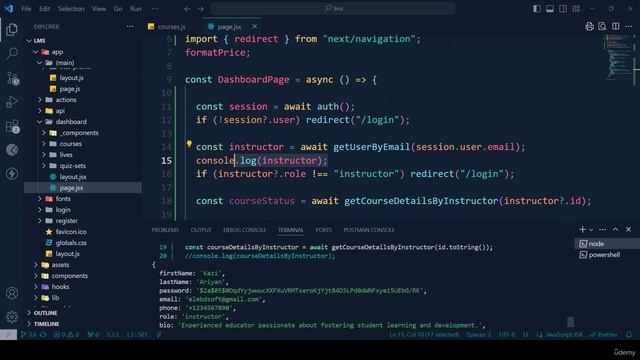Screen dimensions: 640x360
Task: Open the File menu
Action: tap(26, 9)
